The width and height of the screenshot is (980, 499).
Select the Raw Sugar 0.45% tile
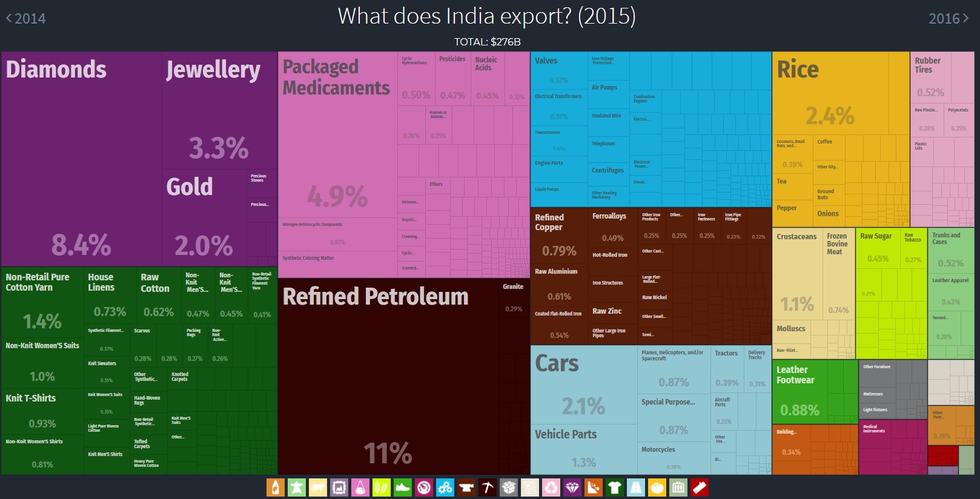878,248
